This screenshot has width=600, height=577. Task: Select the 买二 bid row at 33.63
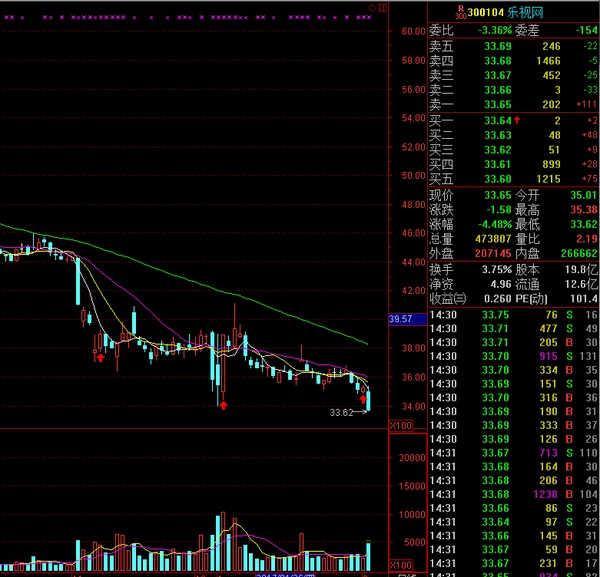[513, 135]
